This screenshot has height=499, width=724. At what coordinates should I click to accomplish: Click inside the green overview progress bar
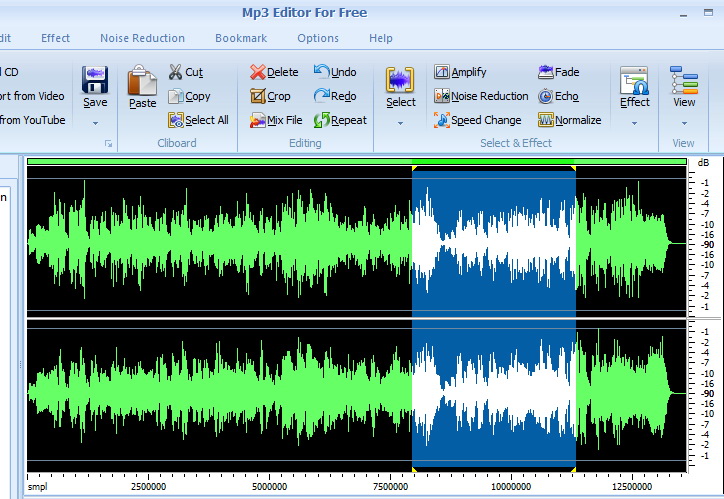click(356, 162)
